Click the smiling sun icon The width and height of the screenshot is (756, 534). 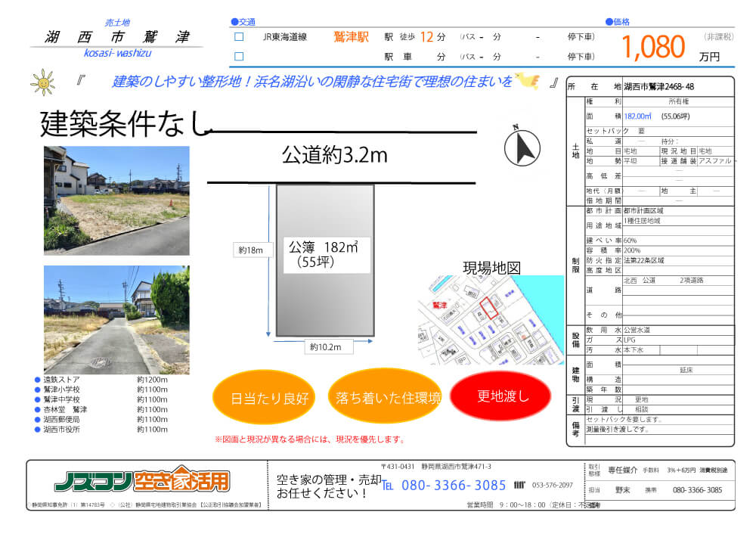[42, 81]
